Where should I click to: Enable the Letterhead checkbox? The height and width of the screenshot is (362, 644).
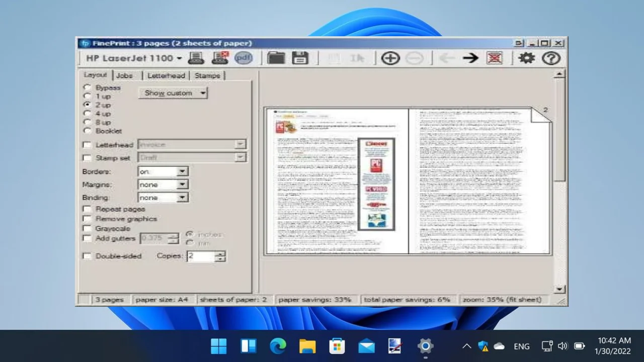tap(88, 145)
